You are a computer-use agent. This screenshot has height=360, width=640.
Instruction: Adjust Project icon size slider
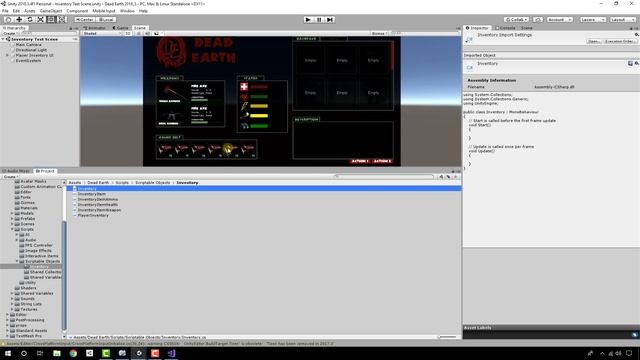447,337
